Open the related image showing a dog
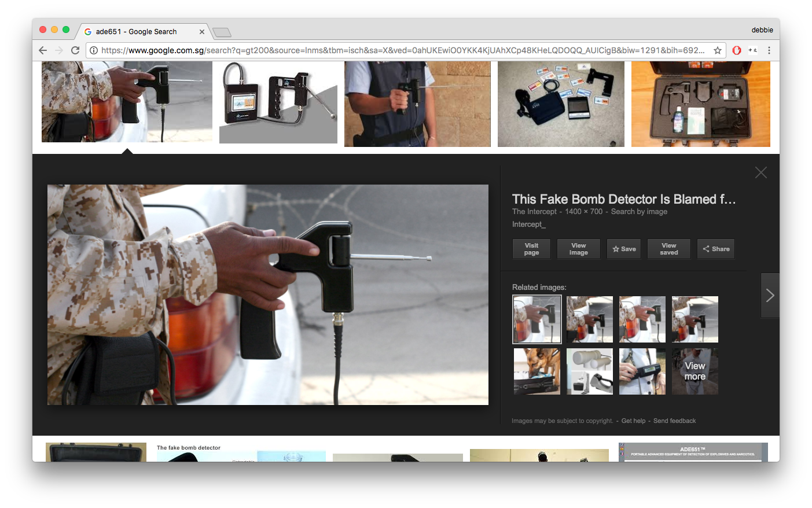 point(537,371)
